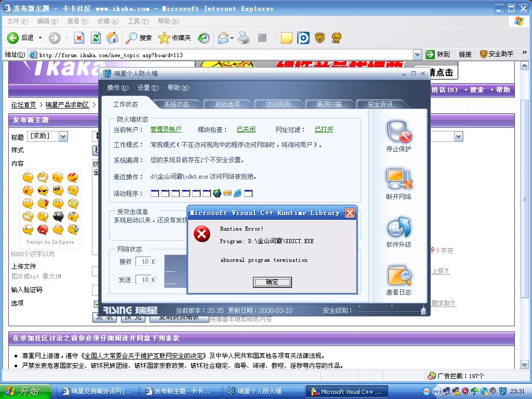This screenshot has width=532, height=399.
Task: Click 确定 in the Runtime Error dialog
Action: [272, 282]
